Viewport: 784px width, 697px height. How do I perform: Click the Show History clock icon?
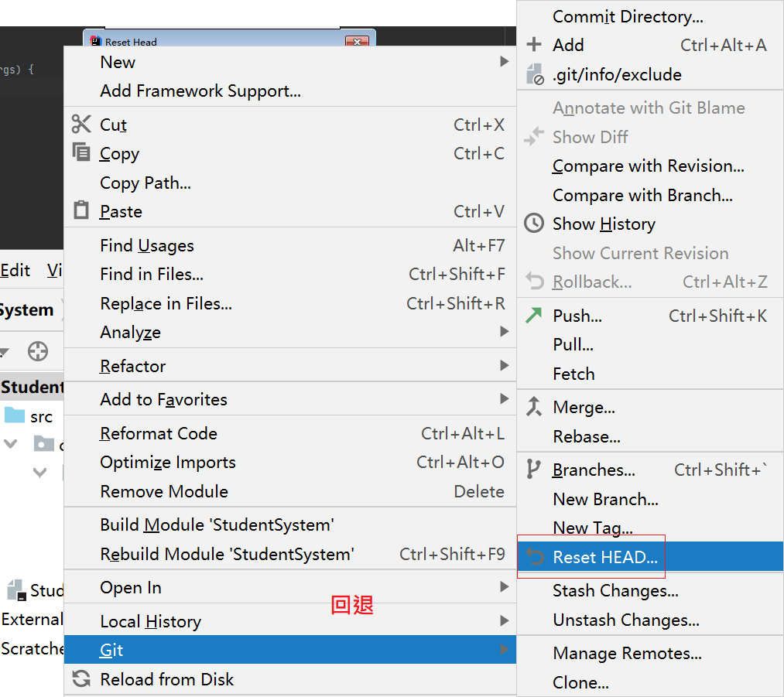(x=534, y=224)
